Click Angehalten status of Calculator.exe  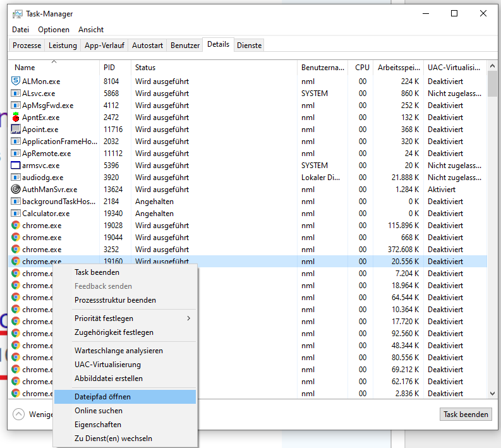pos(154,214)
